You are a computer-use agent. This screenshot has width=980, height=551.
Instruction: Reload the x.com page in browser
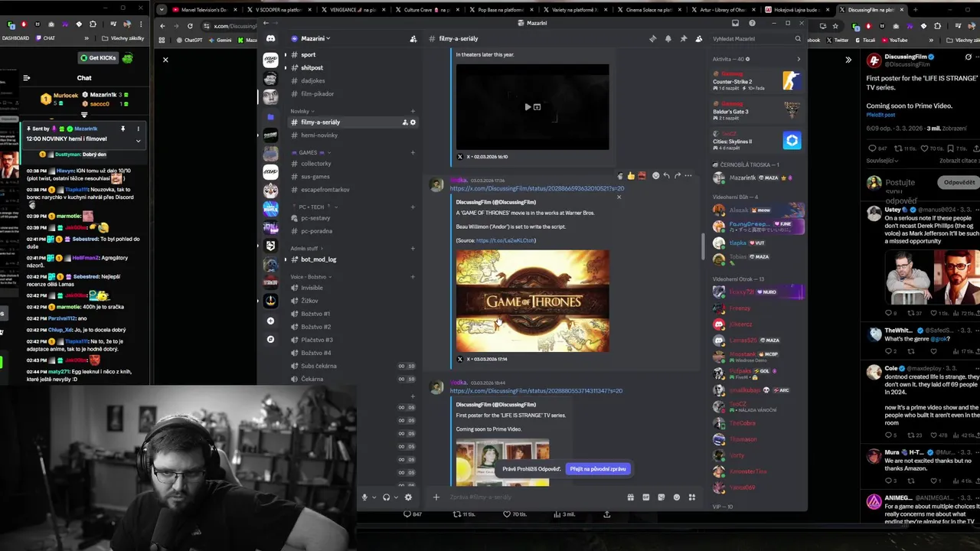tap(190, 25)
